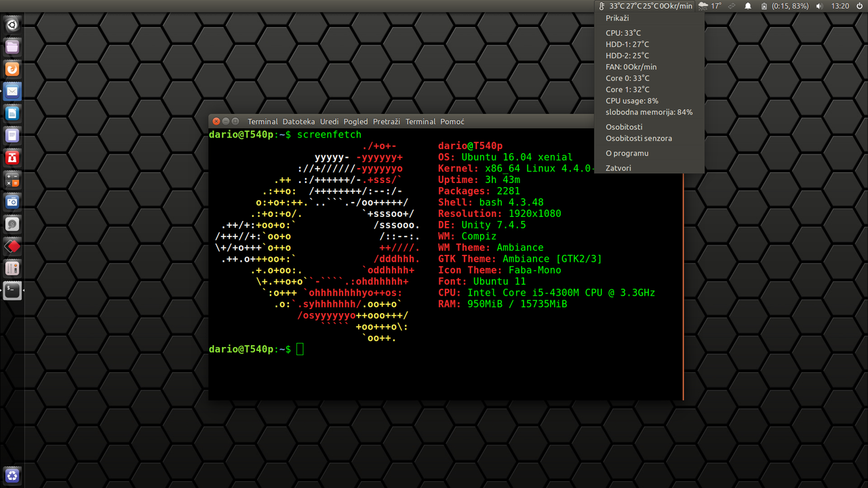Open Osobitosti from the sensor menu
Screen dimensions: 868x488
649,127
